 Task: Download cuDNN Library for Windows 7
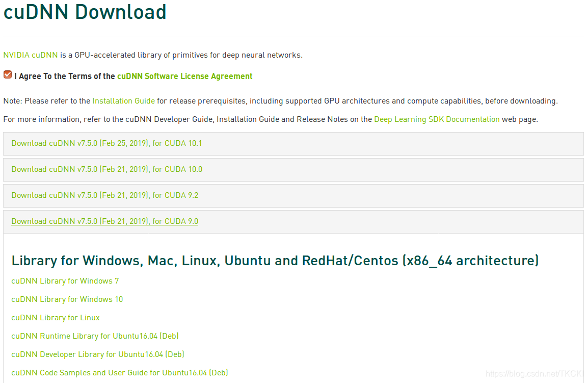pos(65,281)
